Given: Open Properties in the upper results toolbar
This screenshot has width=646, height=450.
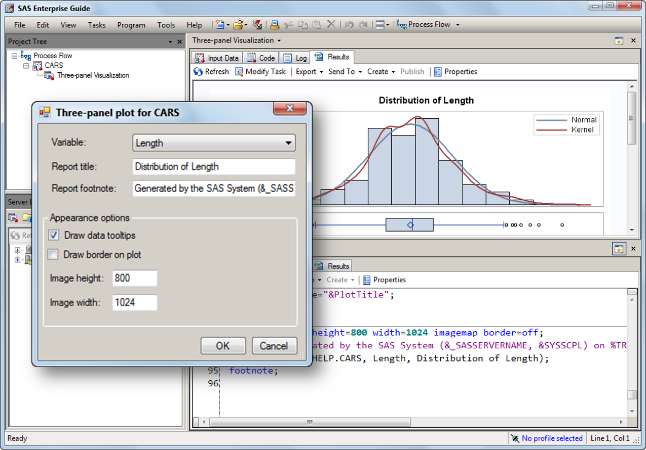Looking at the screenshot, I should (438, 72).
